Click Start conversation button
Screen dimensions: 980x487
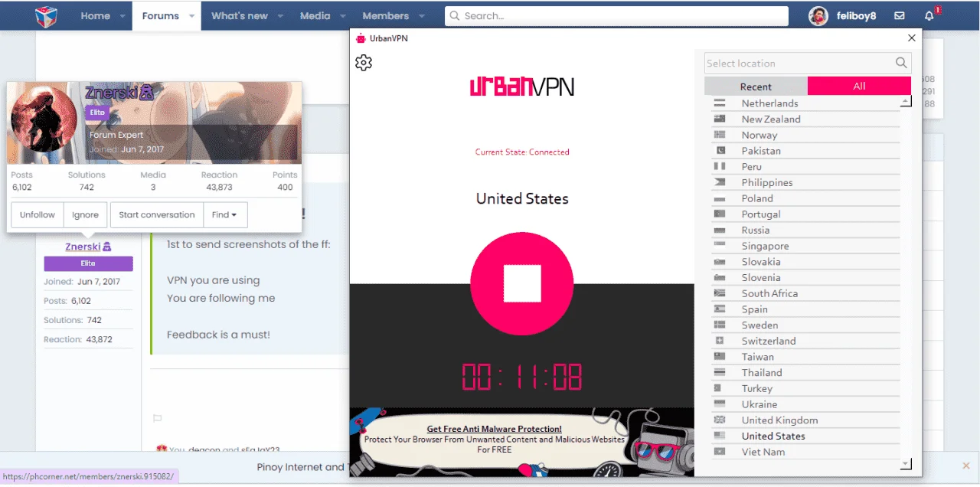pos(157,215)
